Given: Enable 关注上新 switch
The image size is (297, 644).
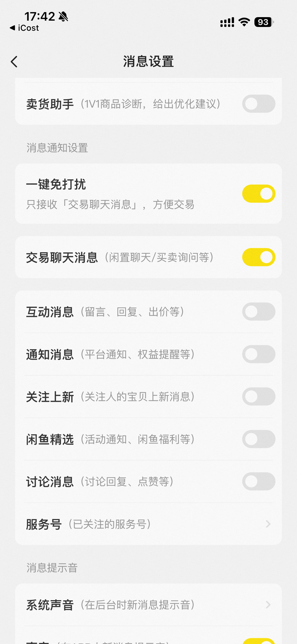Looking at the screenshot, I should 258,397.
